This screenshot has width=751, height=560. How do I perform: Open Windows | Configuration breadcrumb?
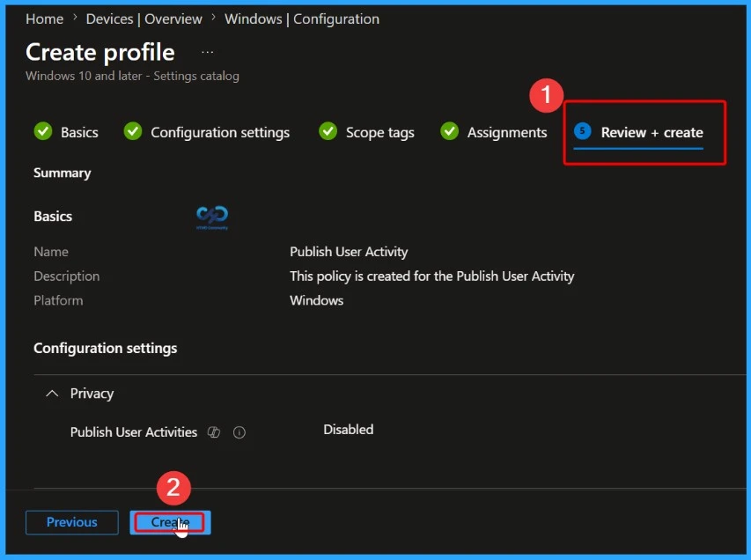(302, 19)
